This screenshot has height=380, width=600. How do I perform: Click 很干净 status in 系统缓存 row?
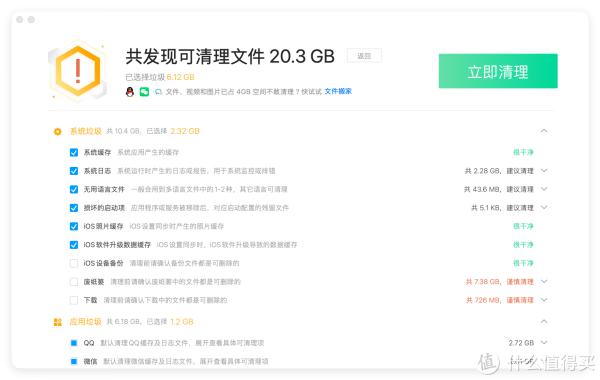523,152
